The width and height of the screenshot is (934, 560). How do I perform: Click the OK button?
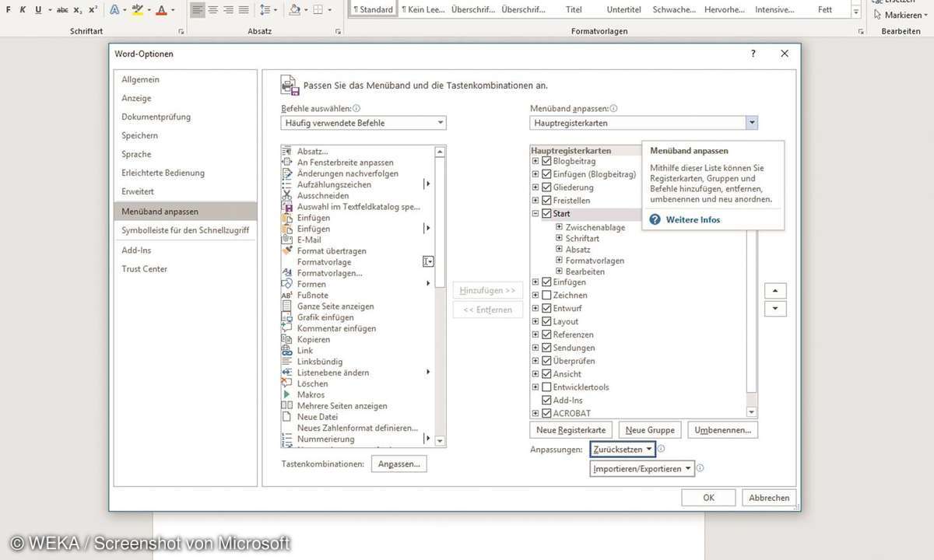tap(708, 498)
